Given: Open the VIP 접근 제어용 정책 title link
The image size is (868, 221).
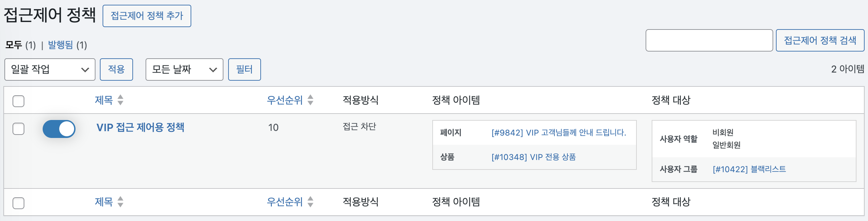Looking at the screenshot, I should (140, 127).
